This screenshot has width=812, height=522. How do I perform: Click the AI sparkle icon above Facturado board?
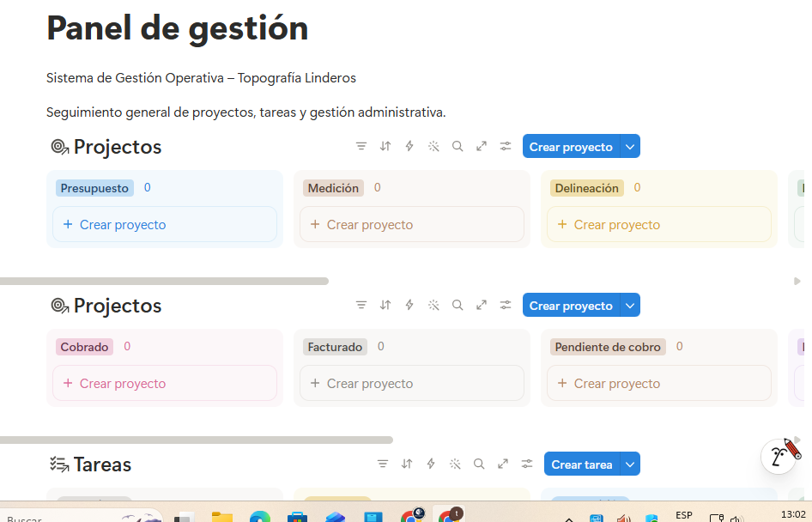point(433,306)
